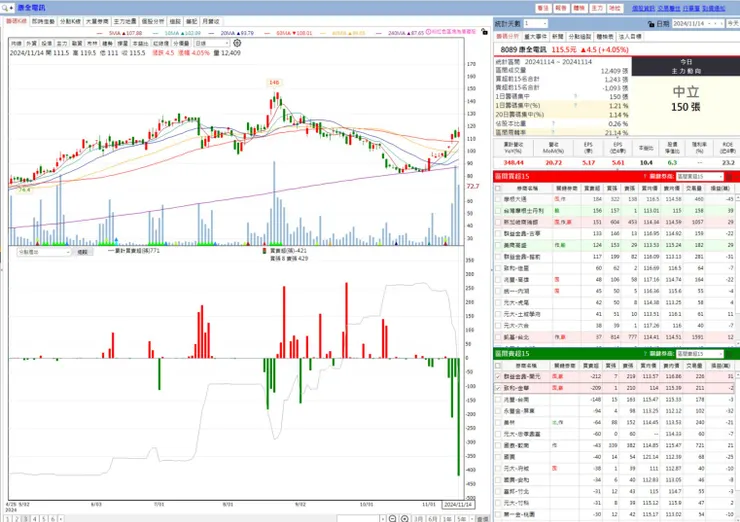
Task: Click the first blue link in the top-right corner
Action: [643, 8]
